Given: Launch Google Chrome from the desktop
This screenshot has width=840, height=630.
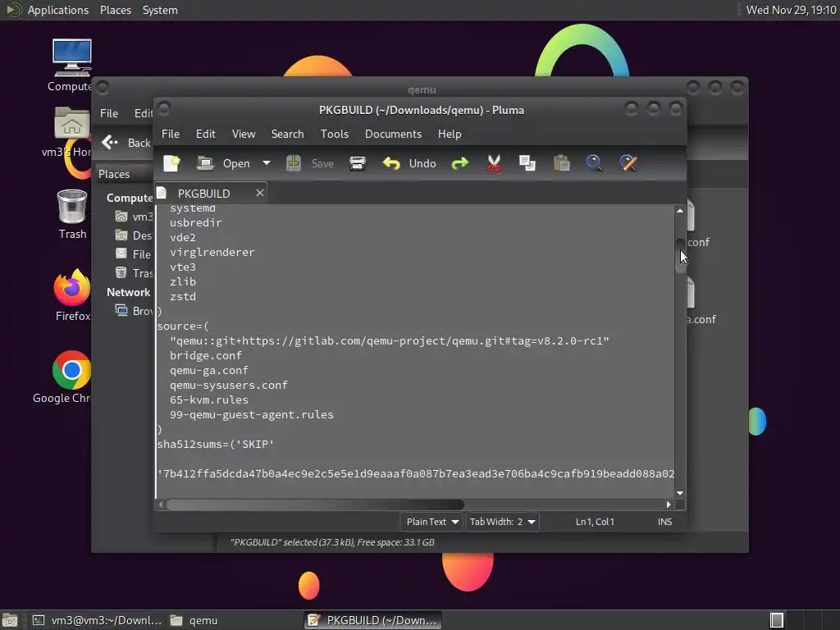Looking at the screenshot, I should 71,377.
